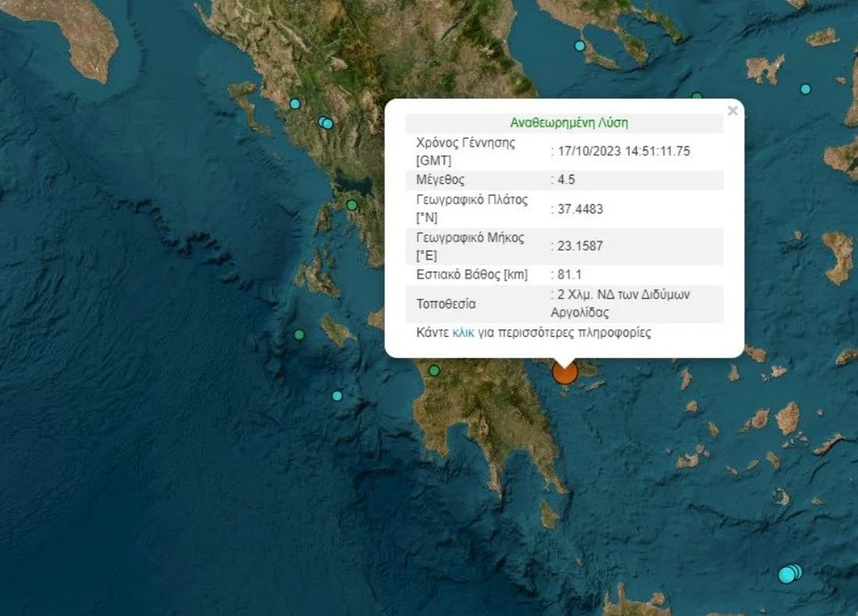Select the green marker in the sea west of Zakynthos
858x616 pixels.
click(x=299, y=335)
